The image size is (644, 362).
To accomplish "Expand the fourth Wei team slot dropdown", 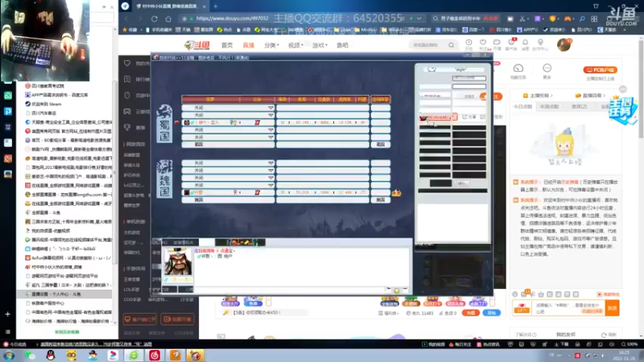I will click(270, 185).
